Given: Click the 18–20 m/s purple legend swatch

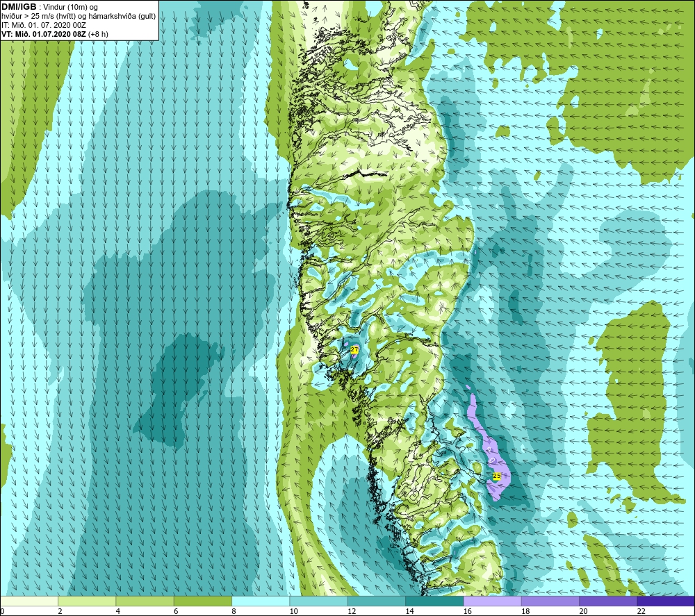Looking at the screenshot, I should pyautogui.click(x=550, y=601).
